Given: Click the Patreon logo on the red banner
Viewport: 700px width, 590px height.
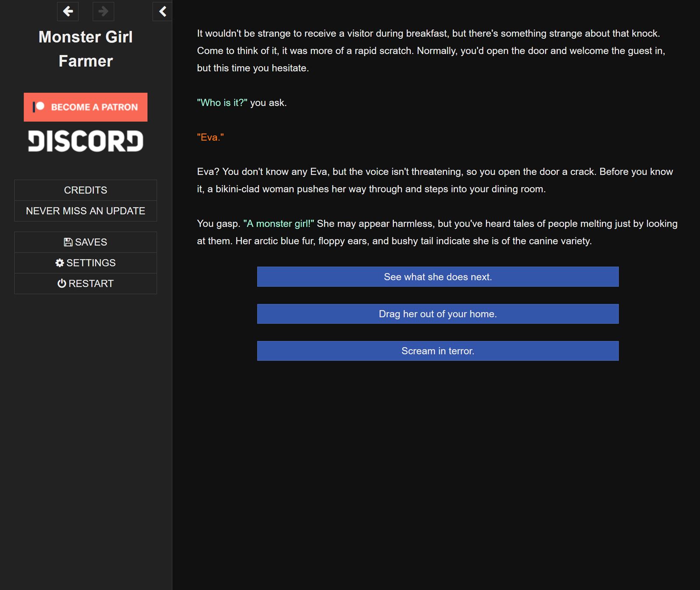Looking at the screenshot, I should coord(38,107).
